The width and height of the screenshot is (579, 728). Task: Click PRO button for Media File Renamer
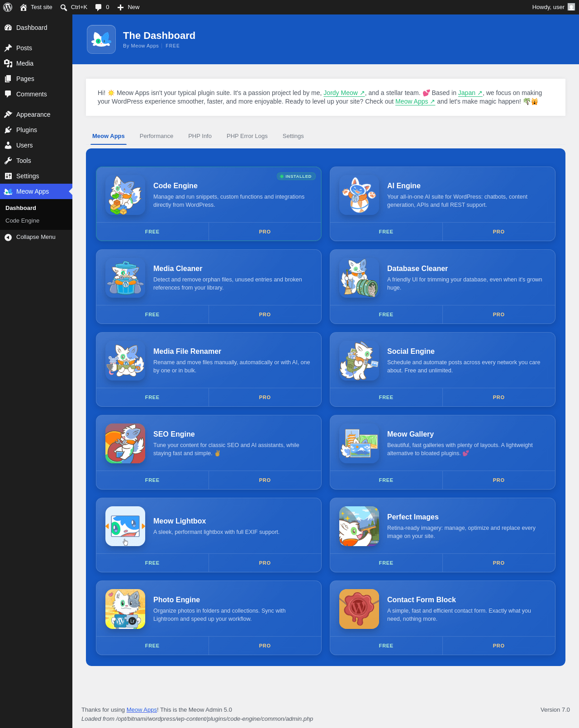coord(265,397)
